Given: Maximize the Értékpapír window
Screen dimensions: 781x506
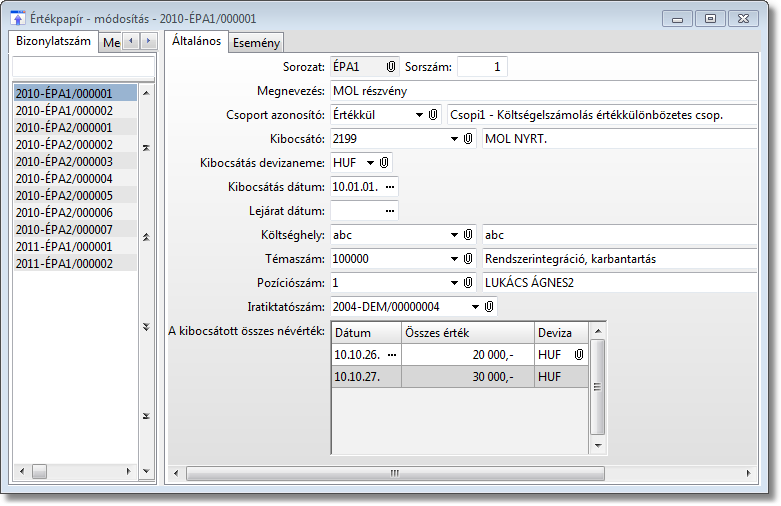Looking at the screenshot, I should coord(710,19).
